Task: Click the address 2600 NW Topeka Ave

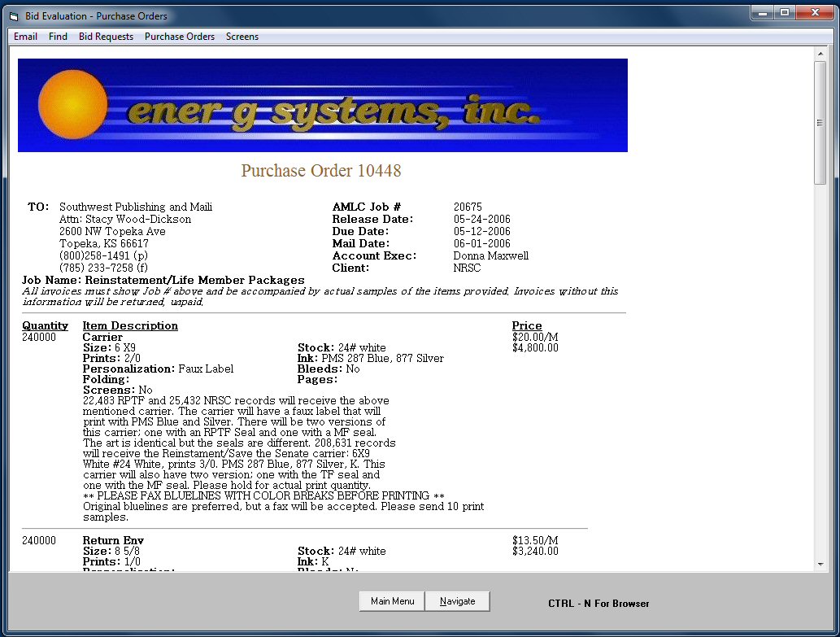Action: coord(112,231)
